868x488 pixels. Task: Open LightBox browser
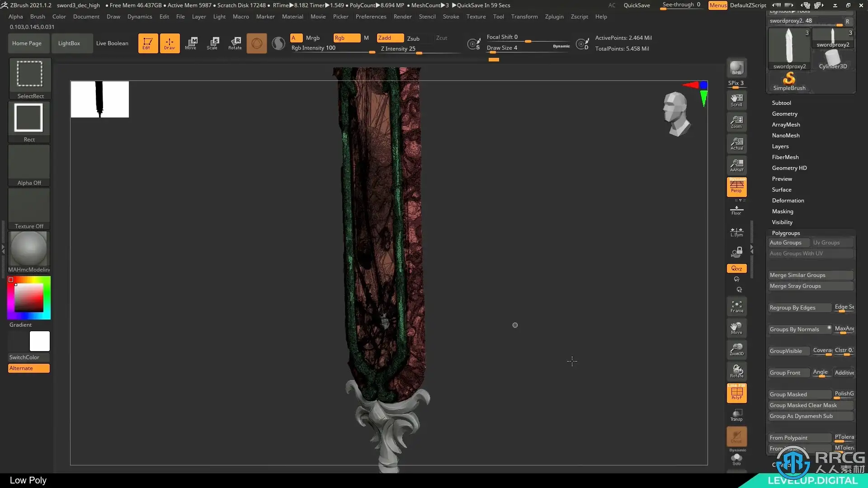click(69, 43)
